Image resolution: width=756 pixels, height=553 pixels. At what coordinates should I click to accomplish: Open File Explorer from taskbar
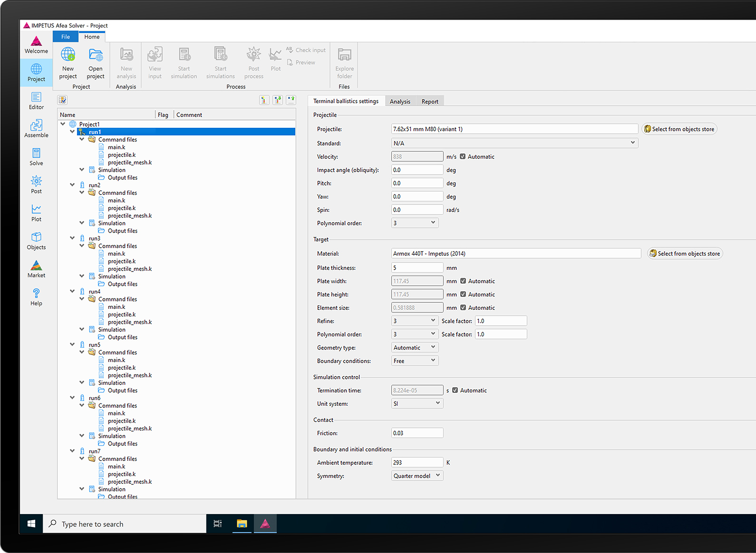pyautogui.click(x=242, y=524)
